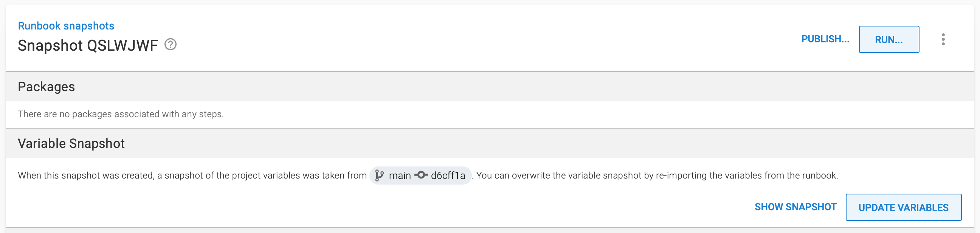Run this runbook snapshot

889,39
